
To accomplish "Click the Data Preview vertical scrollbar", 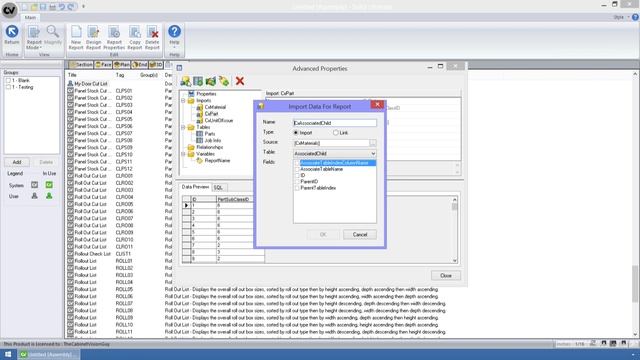I will click(x=455, y=231).
